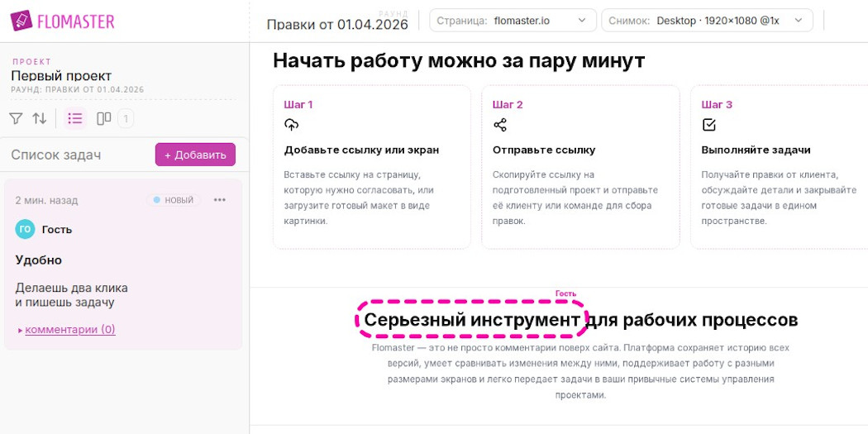
Task: Click the 2 мин. назад timestamp
Action: coord(46,200)
